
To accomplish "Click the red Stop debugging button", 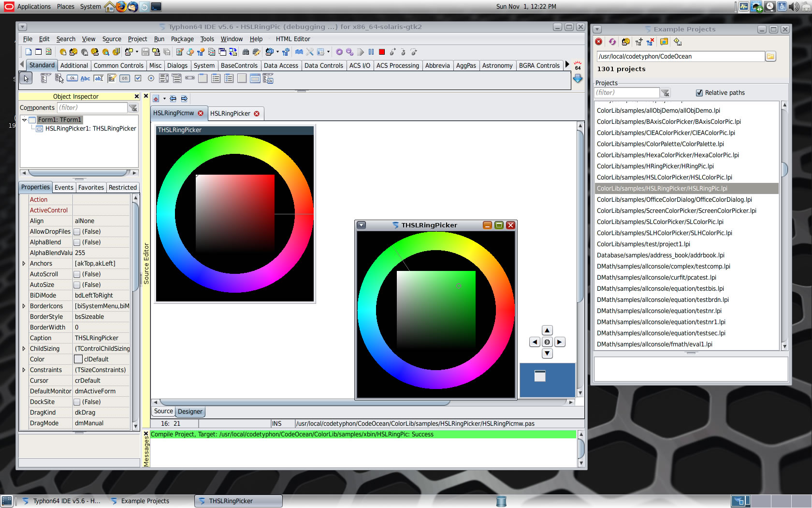I will [x=382, y=52].
